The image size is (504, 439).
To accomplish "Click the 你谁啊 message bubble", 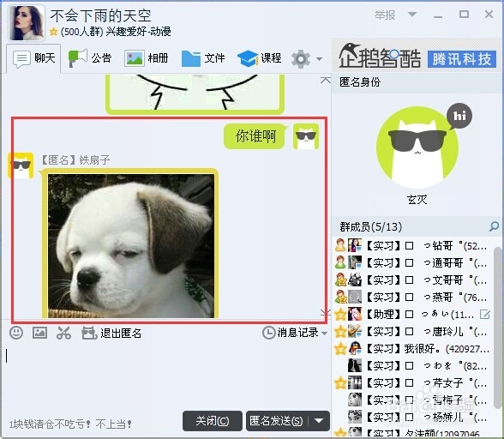I will coord(255,136).
